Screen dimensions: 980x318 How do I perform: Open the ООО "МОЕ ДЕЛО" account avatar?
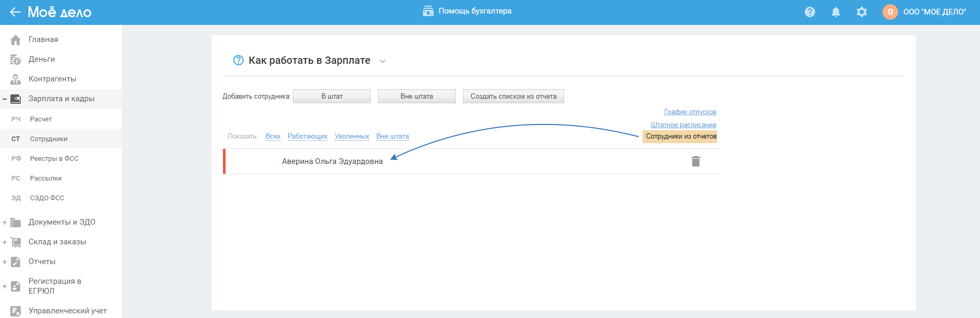890,12
